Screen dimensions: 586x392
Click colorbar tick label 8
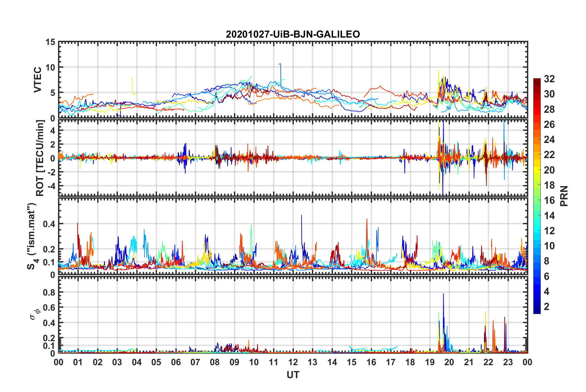pyautogui.click(x=547, y=261)
